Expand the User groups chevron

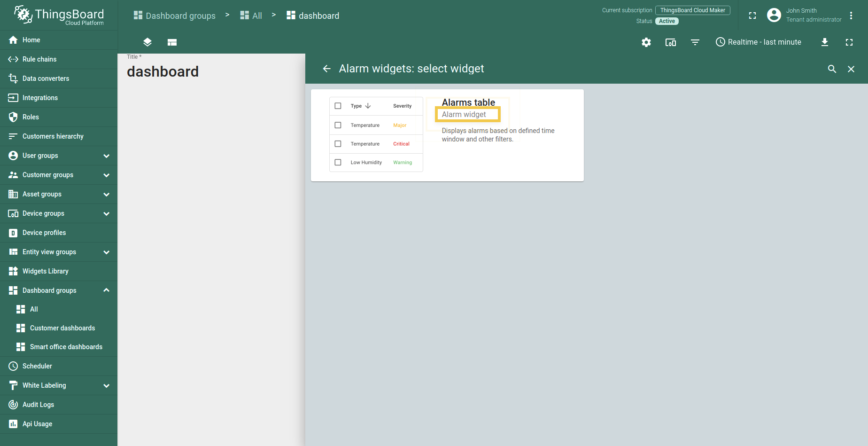click(x=107, y=156)
